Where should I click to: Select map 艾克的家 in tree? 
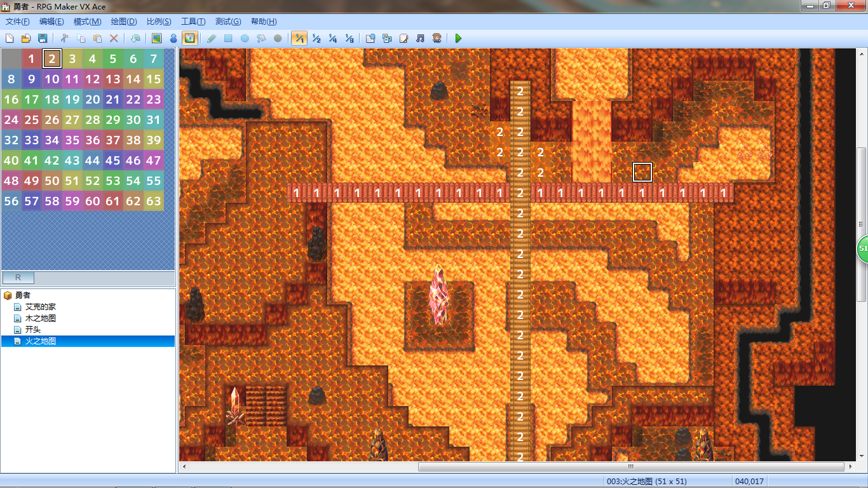coord(41,307)
